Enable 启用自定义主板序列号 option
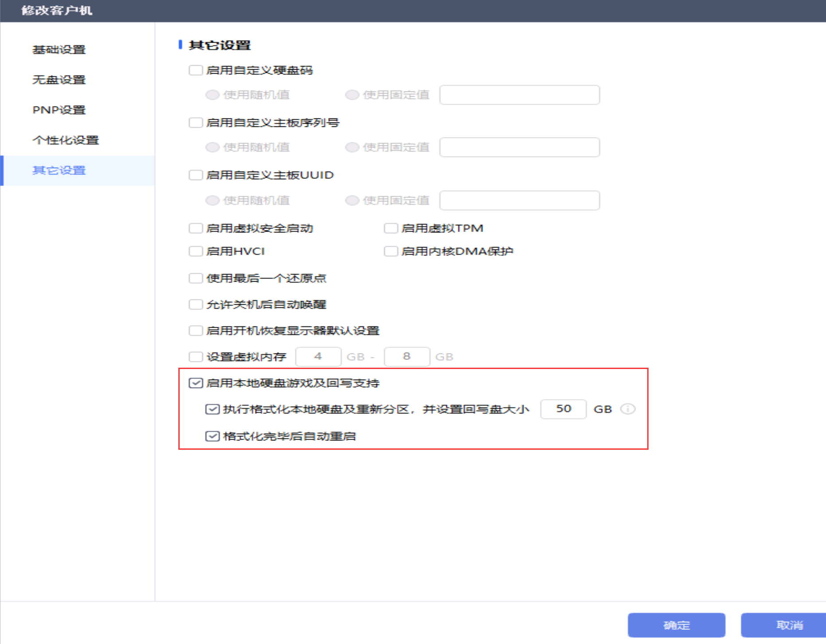Image resolution: width=826 pixels, height=644 pixels. 195,122
